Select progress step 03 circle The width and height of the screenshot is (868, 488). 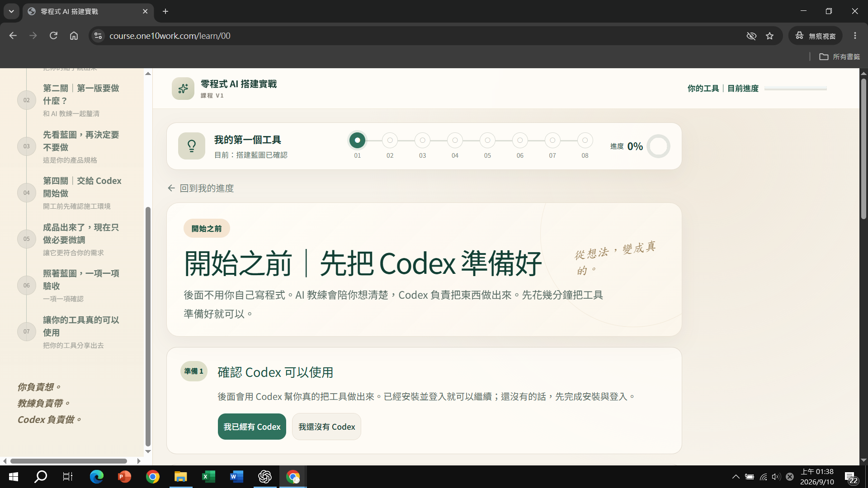pyautogui.click(x=422, y=140)
